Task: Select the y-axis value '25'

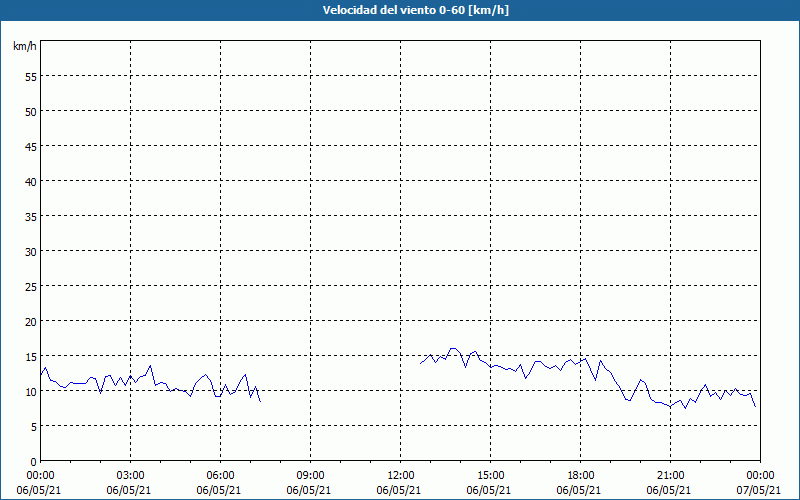Action: click(x=31, y=287)
